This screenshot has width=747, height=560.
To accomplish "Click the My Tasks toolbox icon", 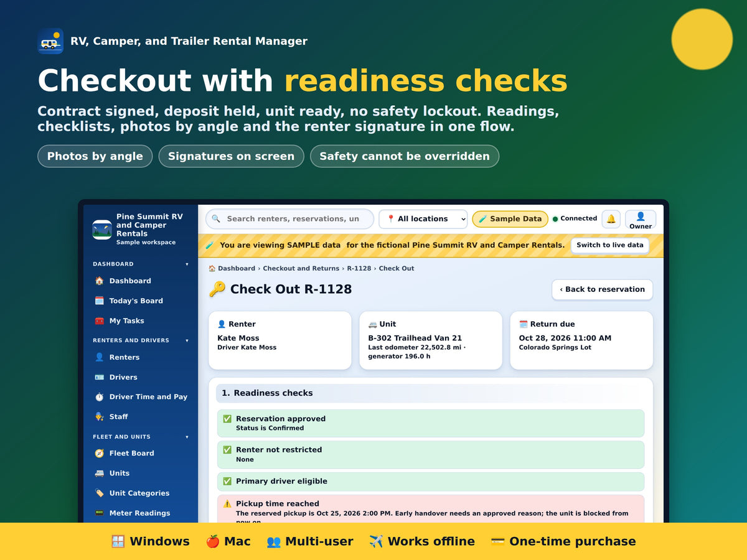I will coord(99,320).
